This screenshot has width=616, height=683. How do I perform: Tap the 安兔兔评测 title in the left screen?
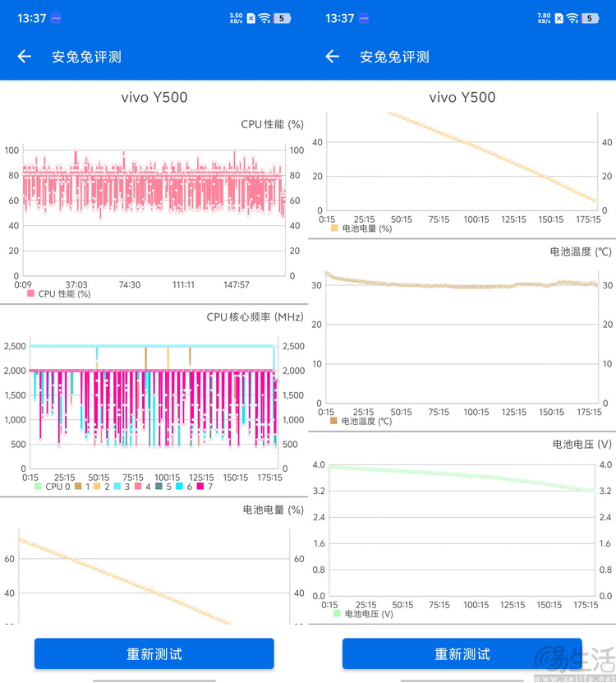pyautogui.click(x=86, y=57)
